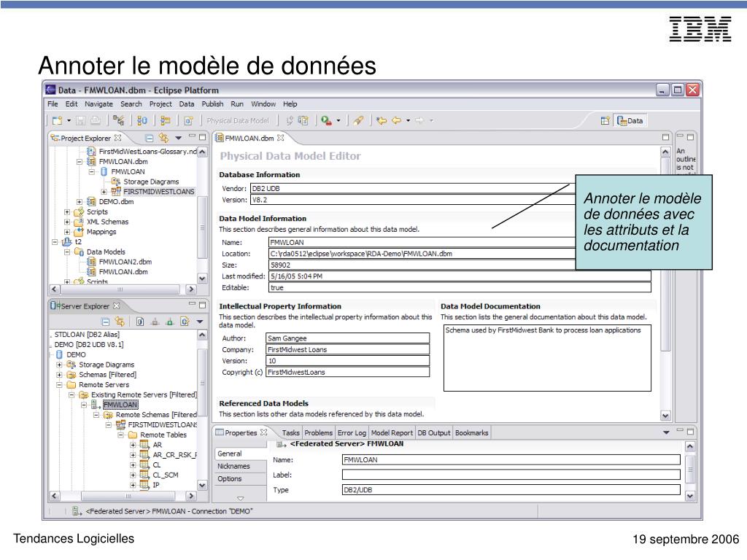Click the grey Disconnect icon in Server Explorer
747x560 pixels.
coord(155,322)
